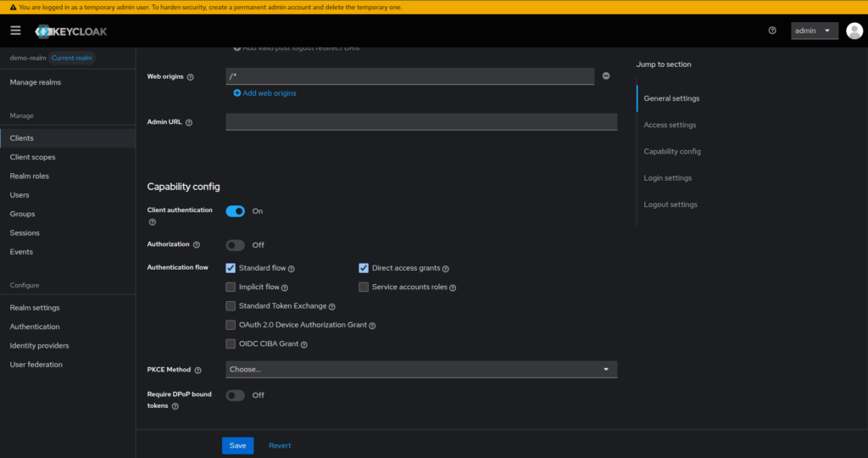868x458 pixels.
Task: Enable Require DPoP bound tokens switch
Action: 236,395
